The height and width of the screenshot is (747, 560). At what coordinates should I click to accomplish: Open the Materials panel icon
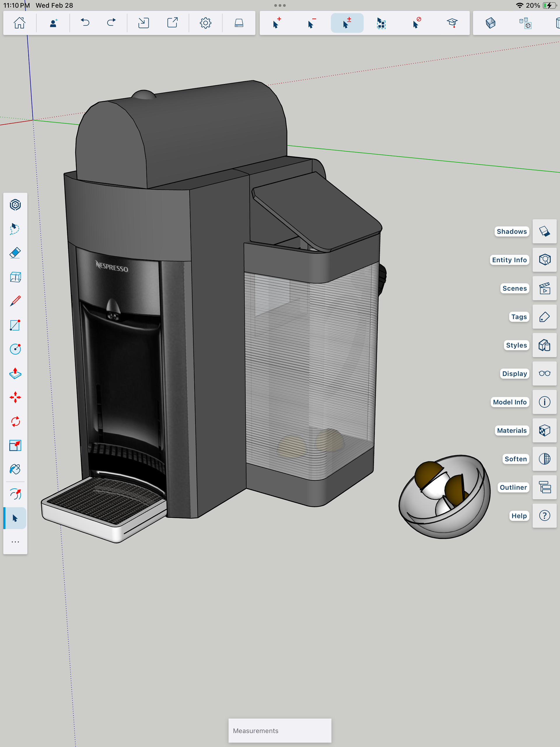tap(544, 430)
